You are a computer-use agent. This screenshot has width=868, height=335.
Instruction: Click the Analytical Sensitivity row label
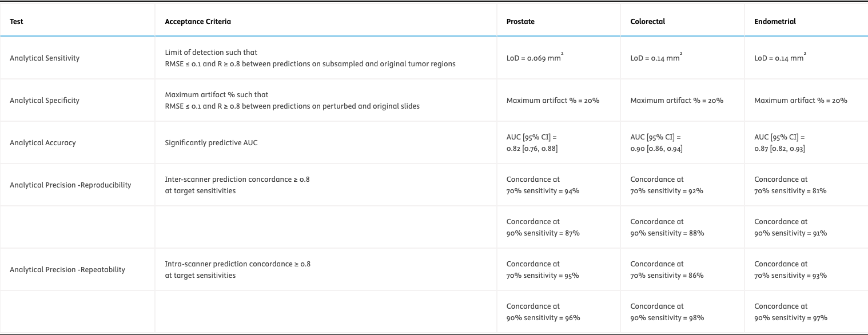(x=45, y=58)
